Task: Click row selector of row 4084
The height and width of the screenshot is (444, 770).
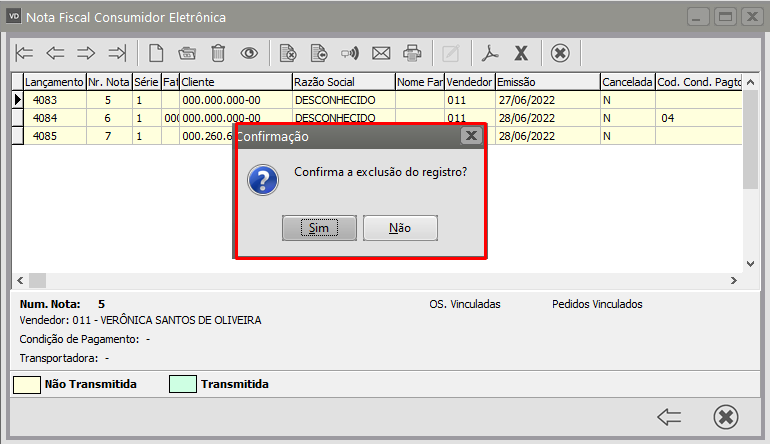Action: tap(18, 118)
